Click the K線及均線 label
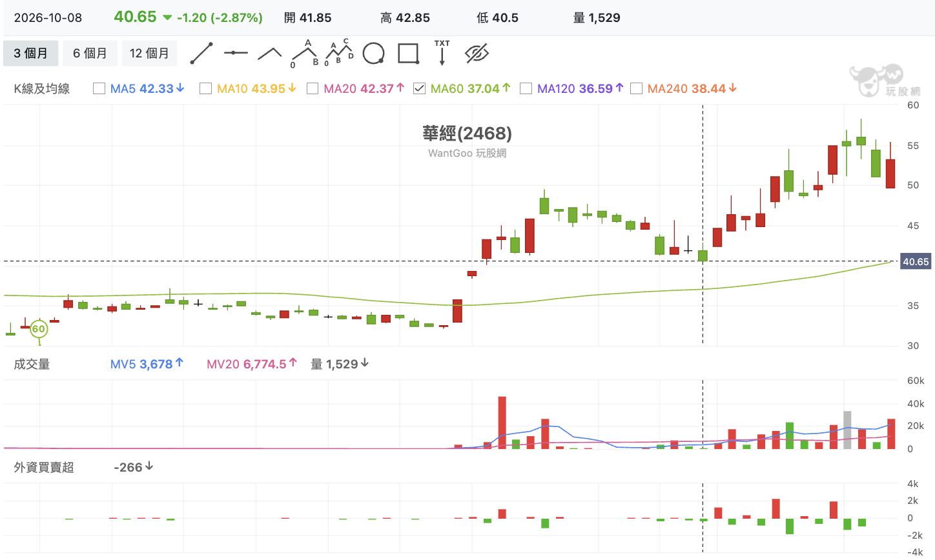This screenshot has width=935, height=560. (42, 89)
